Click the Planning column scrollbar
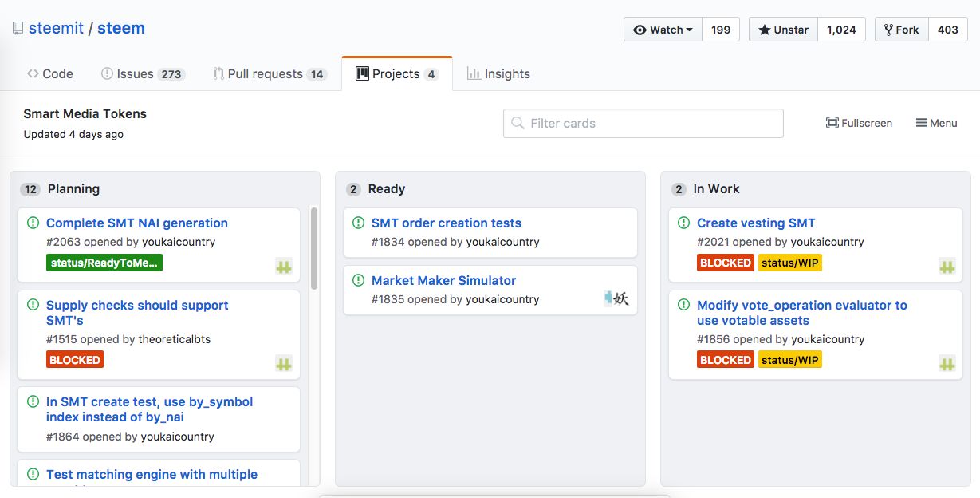This screenshot has width=980, height=498. coord(314,248)
